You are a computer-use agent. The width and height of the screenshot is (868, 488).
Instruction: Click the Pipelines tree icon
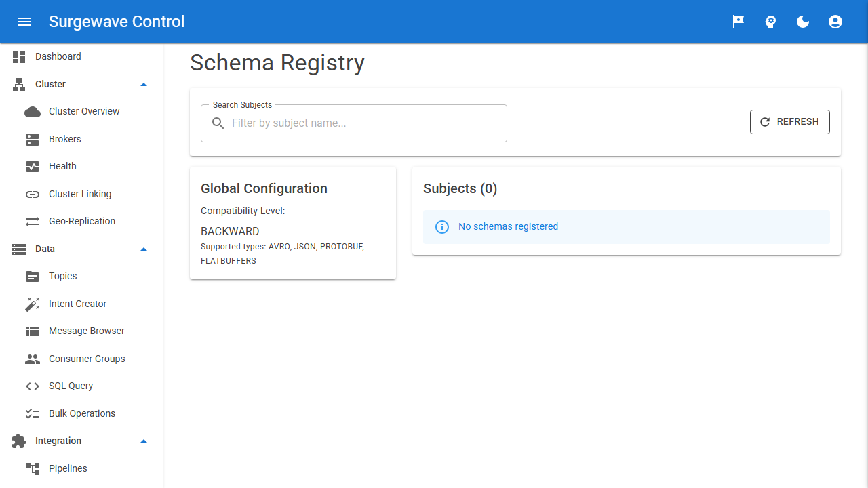[33, 468]
